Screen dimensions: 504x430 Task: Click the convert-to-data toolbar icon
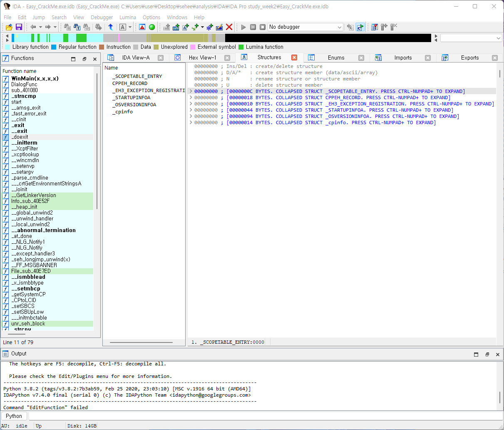(x=176, y=27)
